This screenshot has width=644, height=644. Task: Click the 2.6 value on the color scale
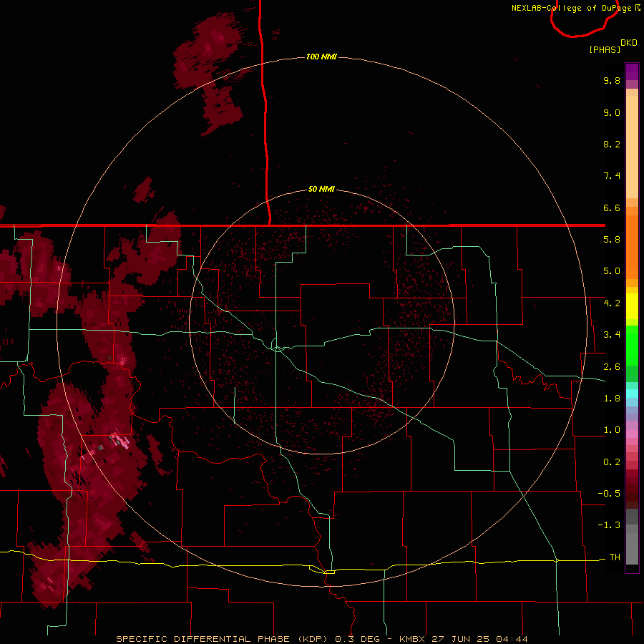pos(612,367)
